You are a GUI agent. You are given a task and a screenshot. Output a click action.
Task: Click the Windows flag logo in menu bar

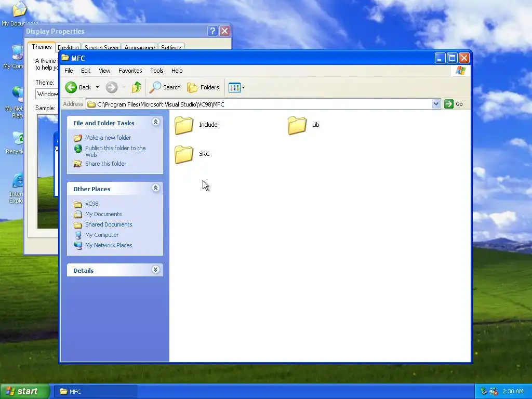460,71
